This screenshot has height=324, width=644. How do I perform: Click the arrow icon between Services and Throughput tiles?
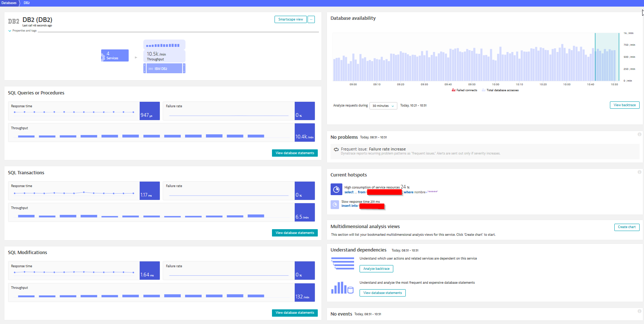point(136,57)
